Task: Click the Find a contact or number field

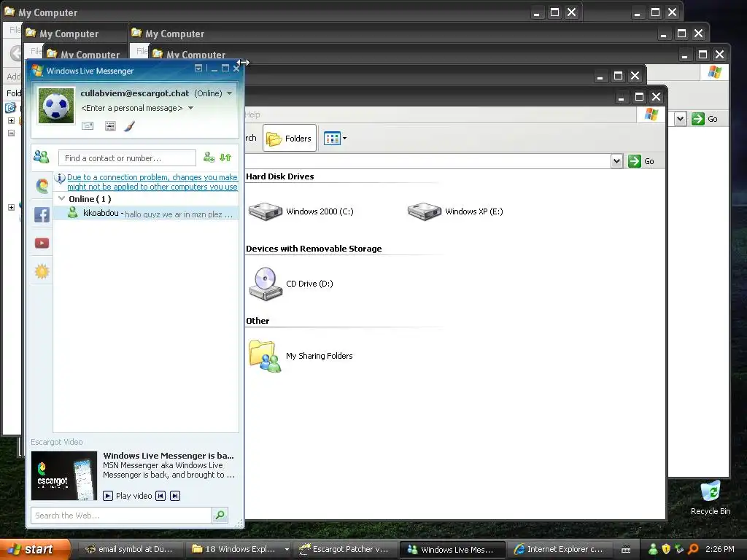Action: [x=127, y=158]
